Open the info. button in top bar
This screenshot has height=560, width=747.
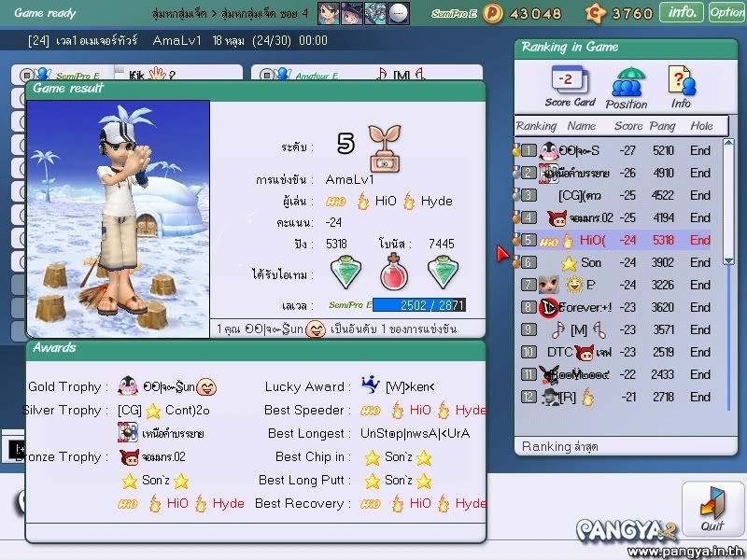point(682,12)
